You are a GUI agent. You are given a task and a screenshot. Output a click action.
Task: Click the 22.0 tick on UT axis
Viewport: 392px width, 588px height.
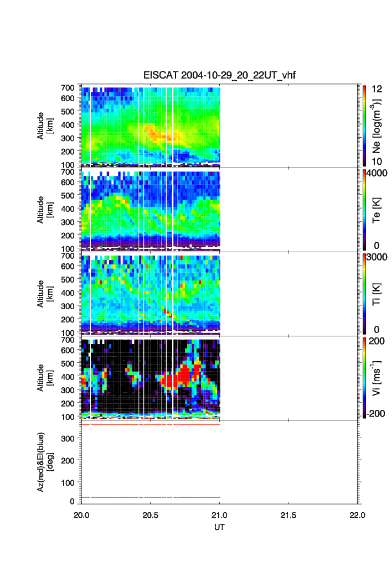[357, 515]
